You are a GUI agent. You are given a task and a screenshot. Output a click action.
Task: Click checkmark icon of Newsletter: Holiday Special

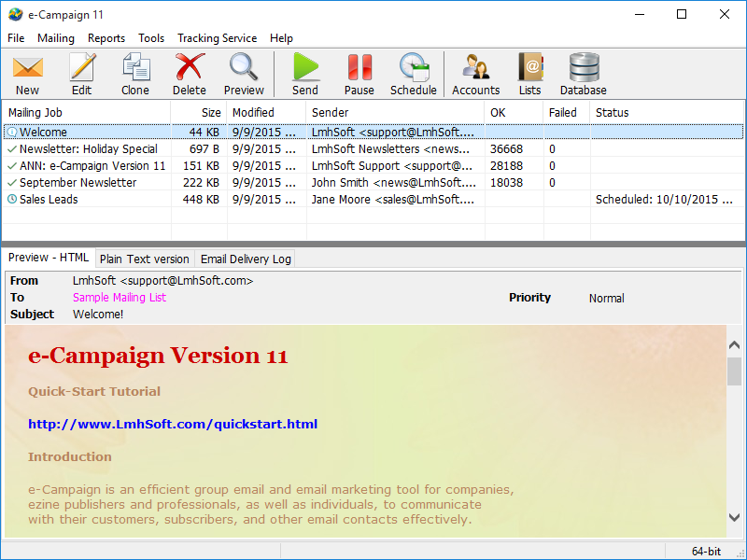(x=12, y=149)
